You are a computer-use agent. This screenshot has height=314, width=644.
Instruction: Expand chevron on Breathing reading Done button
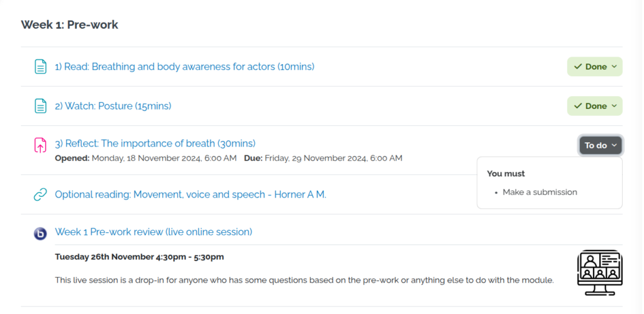(x=614, y=67)
